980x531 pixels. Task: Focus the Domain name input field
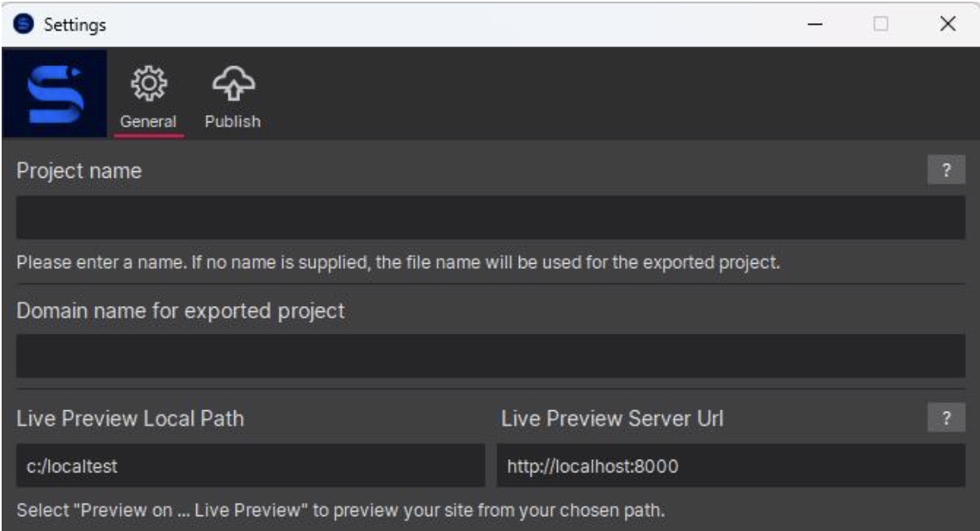pyautogui.click(x=490, y=356)
